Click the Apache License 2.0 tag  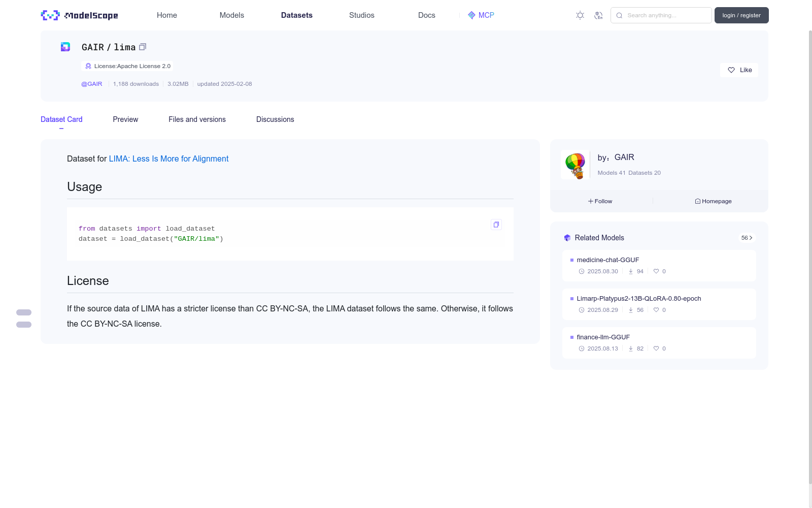click(x=127, y=66)
